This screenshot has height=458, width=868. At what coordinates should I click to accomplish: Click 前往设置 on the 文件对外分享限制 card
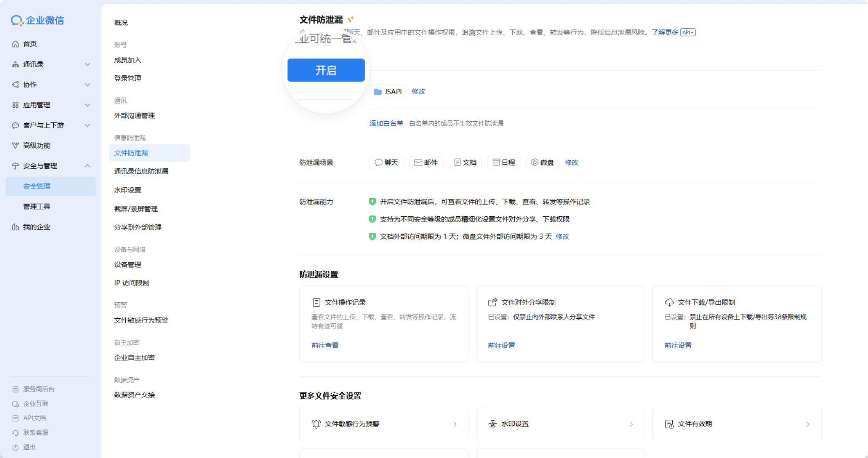click(x=502, y=345)
